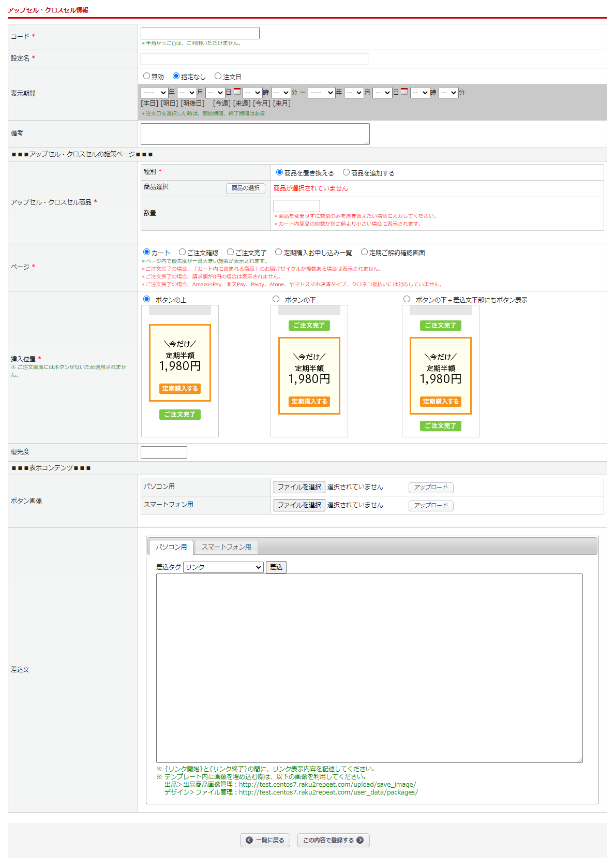615x868 pixels.
Task: Go back with '一覧に戻る' button
Action: click(265, 840)
